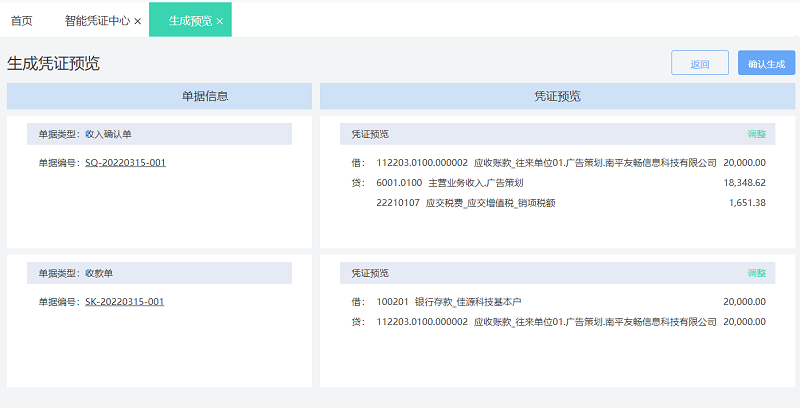Click amount 1,651.38

pyautogui.click(x=747, y=202)
